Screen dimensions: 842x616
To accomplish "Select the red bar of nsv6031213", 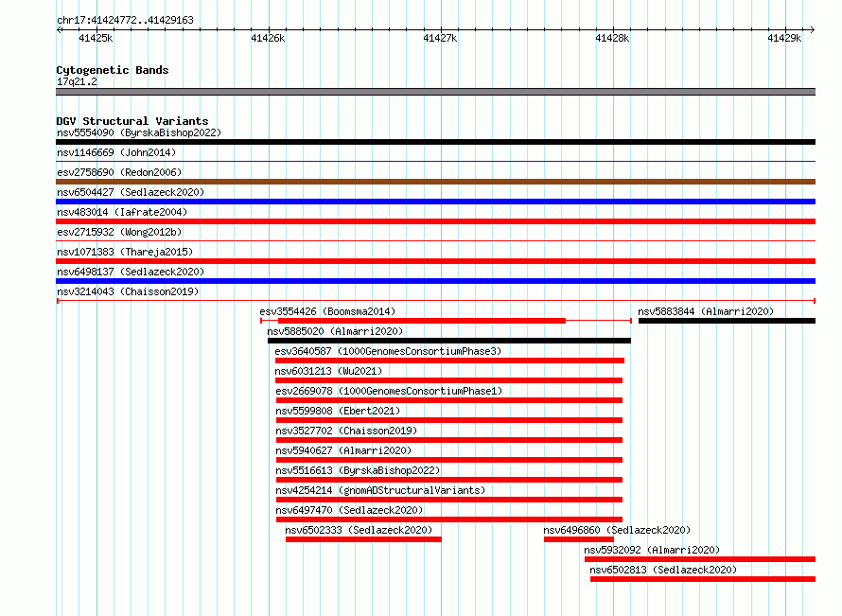I will (449, 380).
